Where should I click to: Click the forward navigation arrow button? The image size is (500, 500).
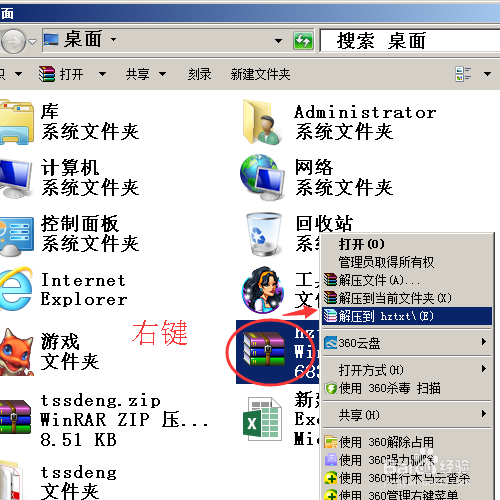(13, 41)
